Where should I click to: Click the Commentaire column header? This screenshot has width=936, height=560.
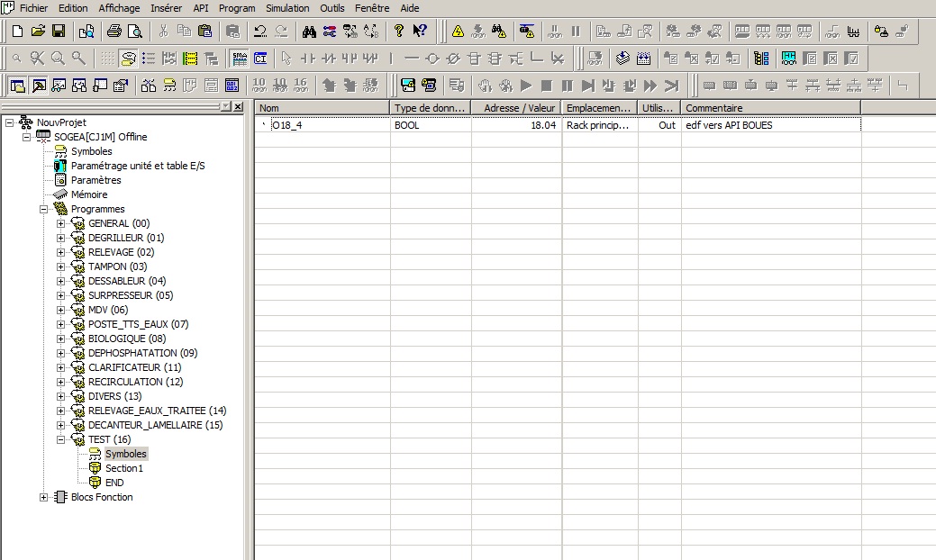(x=770, y=108)
